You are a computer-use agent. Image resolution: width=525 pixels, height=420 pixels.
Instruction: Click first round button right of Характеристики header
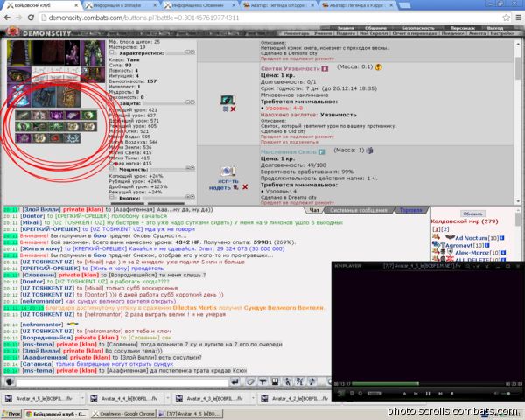click(x=188, y=52)
